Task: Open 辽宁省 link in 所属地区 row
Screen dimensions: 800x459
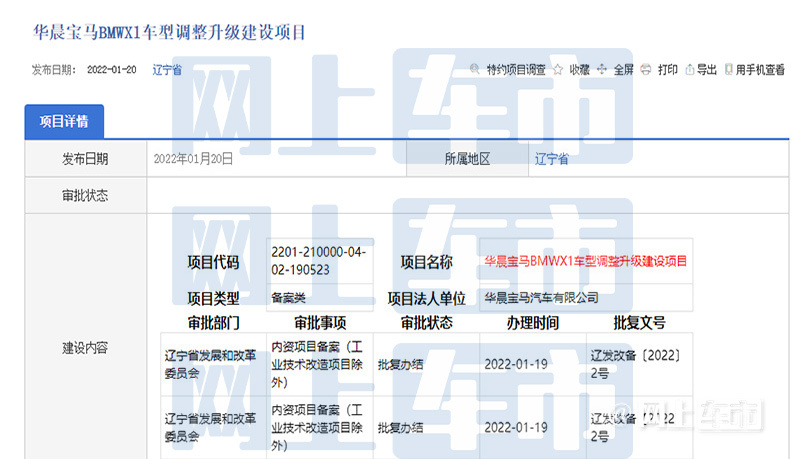Action: (x=552, y=159)
